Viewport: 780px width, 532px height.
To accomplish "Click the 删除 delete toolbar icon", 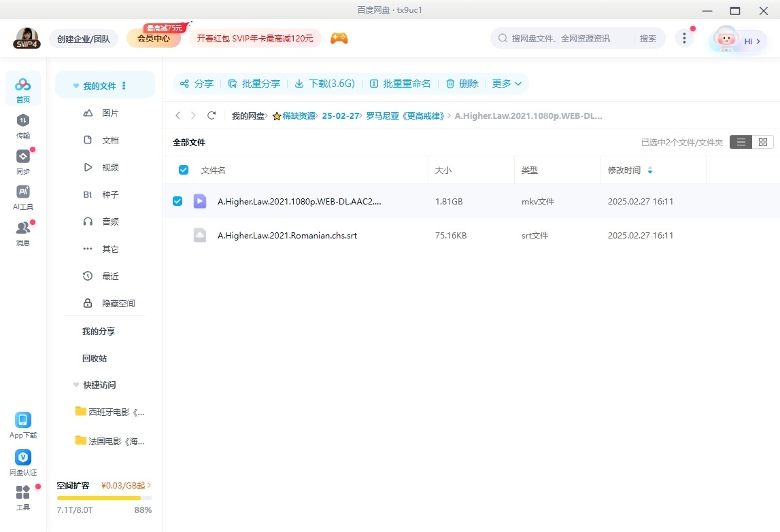I will point(461,83).
